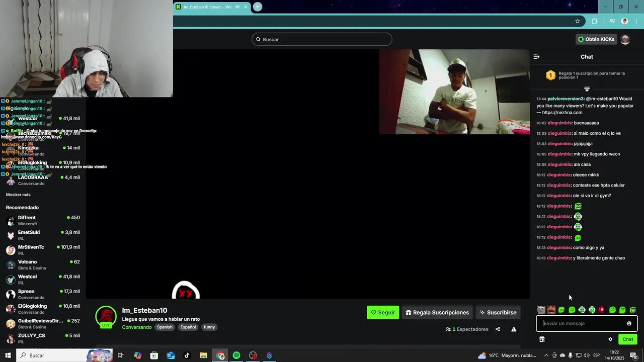The width and height of the screenshot is (644, 362).
Task: Click the Suscribirse button
Action: (x=498, y=312)
